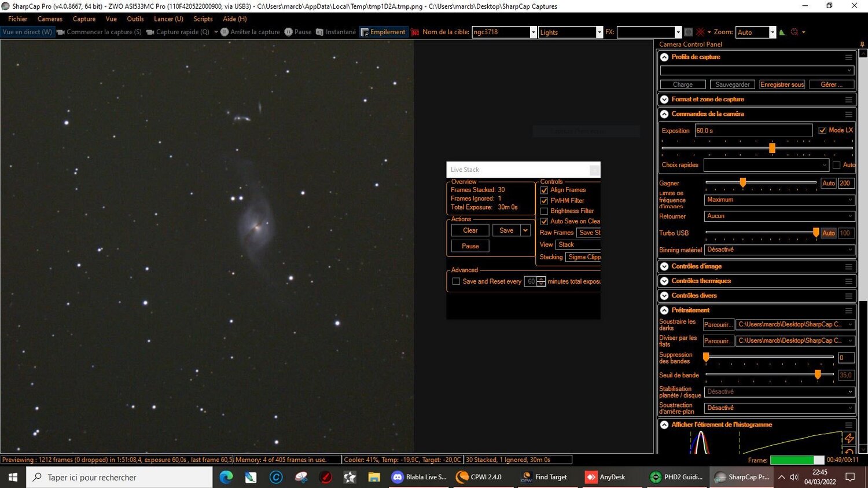Image resolution: width=868 pixels, height=488 pixels.
Task: Open the Zoom dropdown showing Auto
Action: tap(773, 32)
